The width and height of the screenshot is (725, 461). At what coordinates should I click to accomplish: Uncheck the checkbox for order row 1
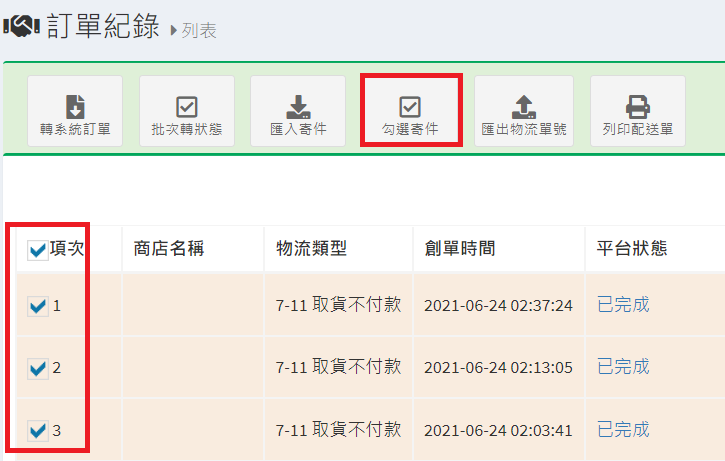[37, 305]
